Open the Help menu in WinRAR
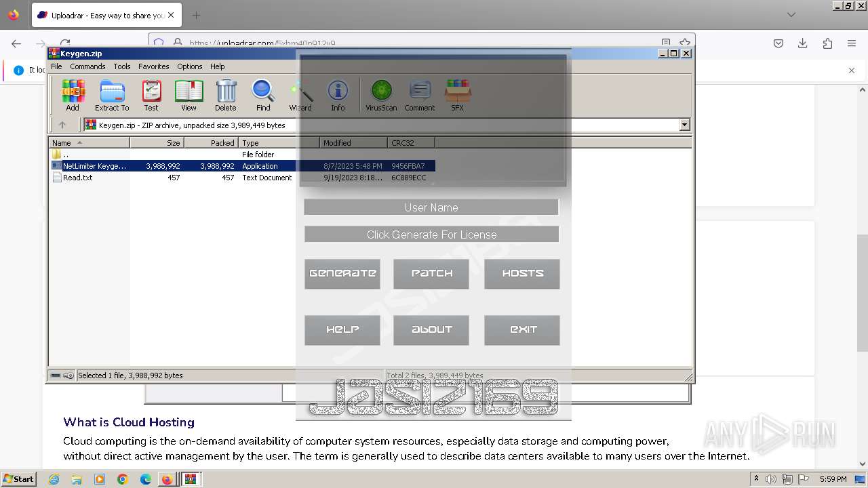868x488 pixels. click(x=217, y=66)
